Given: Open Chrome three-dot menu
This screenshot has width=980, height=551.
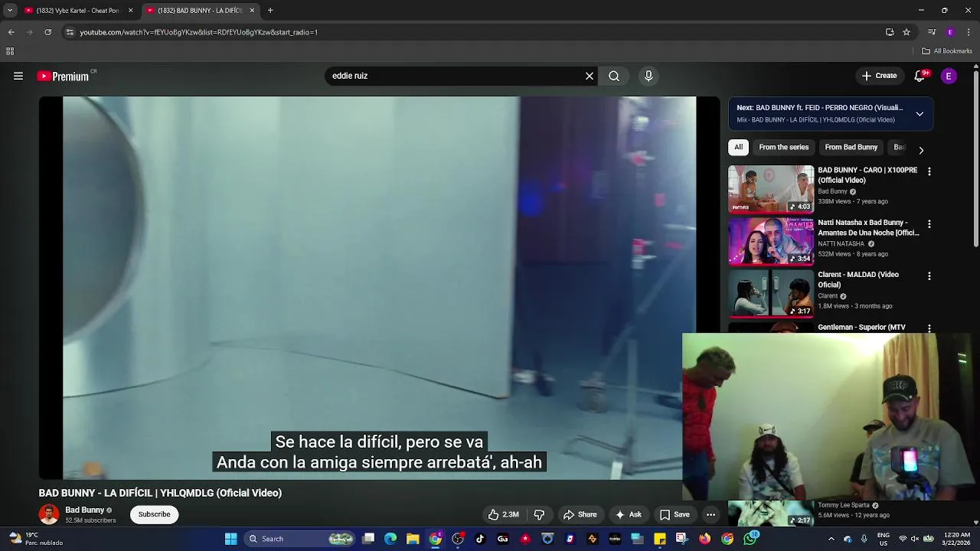Looking at the screenshot, I should [969, 32].
